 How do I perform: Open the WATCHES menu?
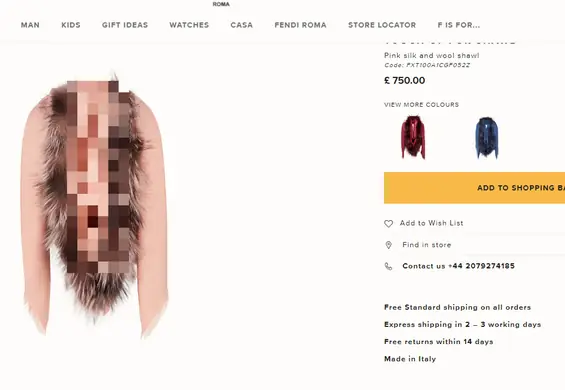189,25
